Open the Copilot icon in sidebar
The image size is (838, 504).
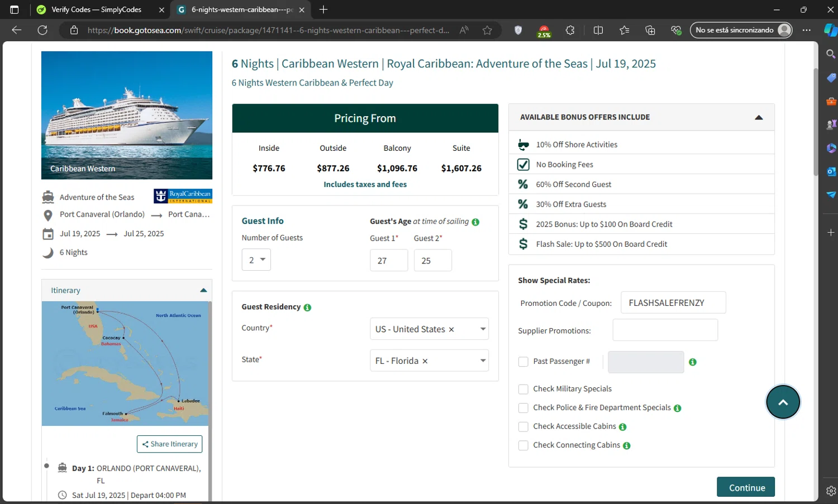(x=831, y=30)
